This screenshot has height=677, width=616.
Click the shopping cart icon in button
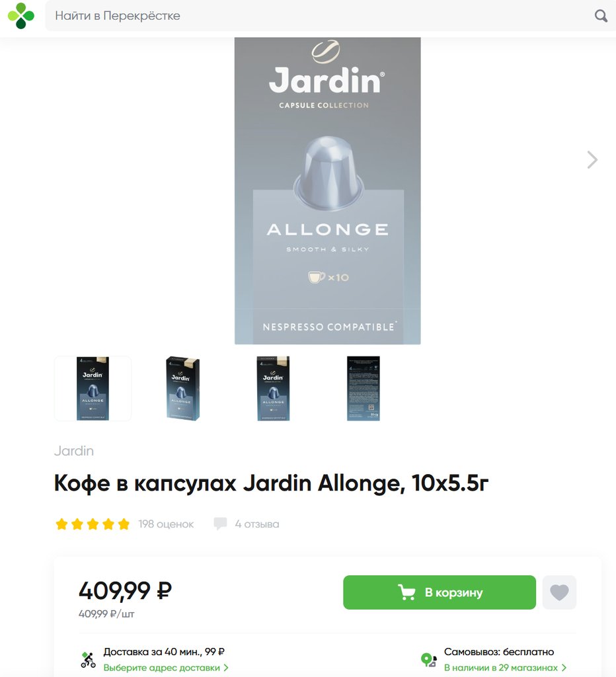pyautogui.click(x=406, y=592)
